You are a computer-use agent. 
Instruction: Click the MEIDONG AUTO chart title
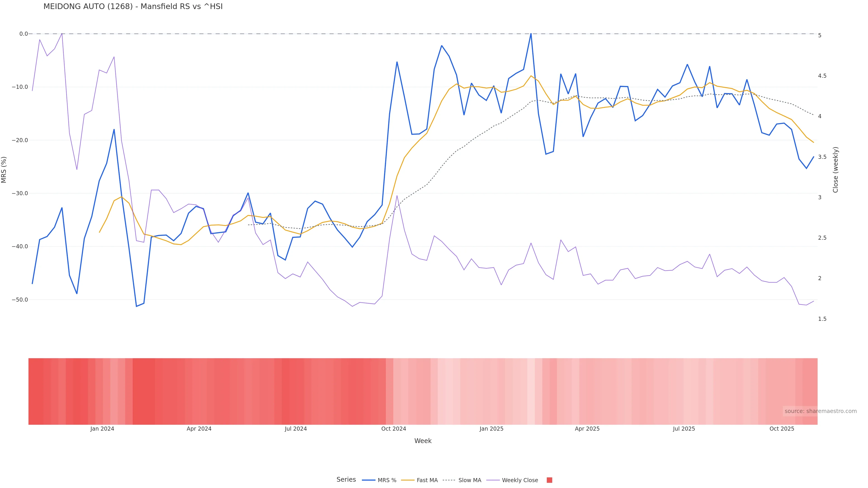pyautogui.click(x=133, y=7)
